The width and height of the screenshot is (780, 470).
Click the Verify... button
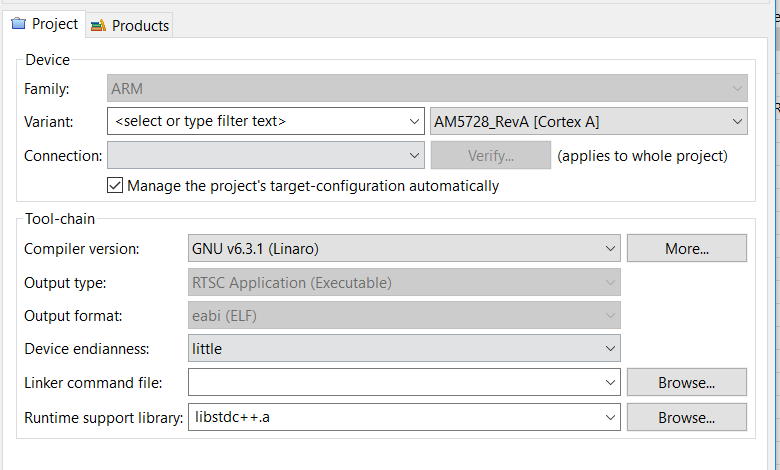click(x=490, y=156)
